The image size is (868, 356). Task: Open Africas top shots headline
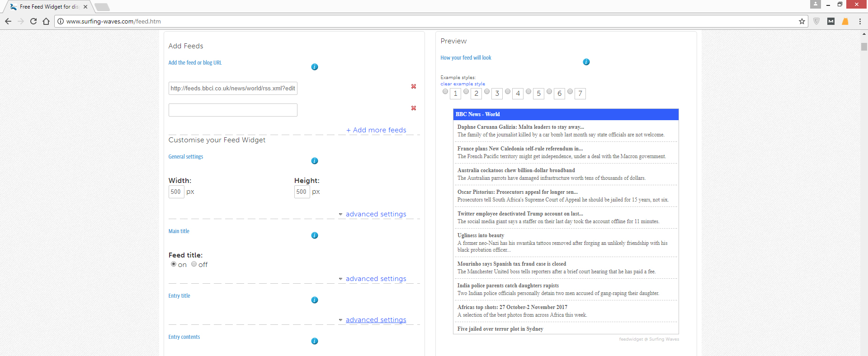(512, 307)
